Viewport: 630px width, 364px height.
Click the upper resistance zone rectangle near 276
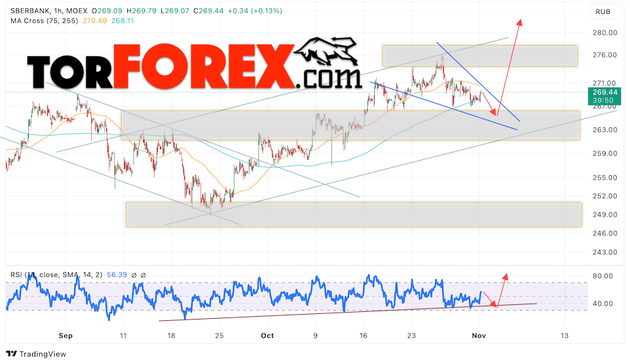pos(480,56)
